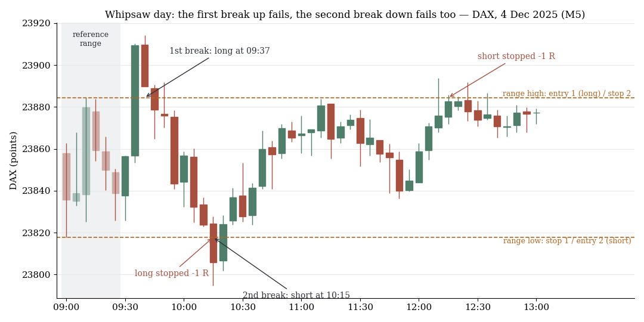The width and height of the screenshot is (644, 322).
Task: Click the 09:30 x-axis tick label
Action: pyautogui.click(x=125, y=307)
